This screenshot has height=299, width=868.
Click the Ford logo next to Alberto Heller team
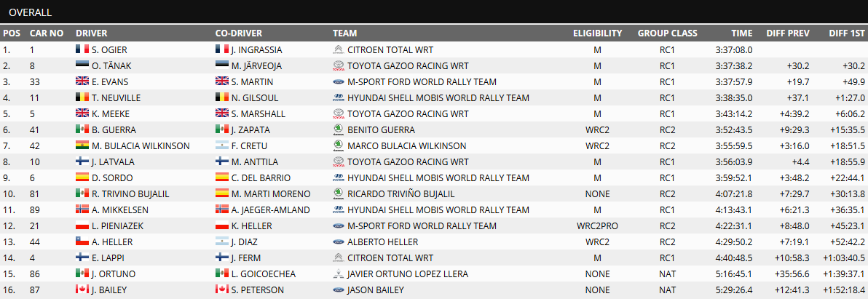338,242
